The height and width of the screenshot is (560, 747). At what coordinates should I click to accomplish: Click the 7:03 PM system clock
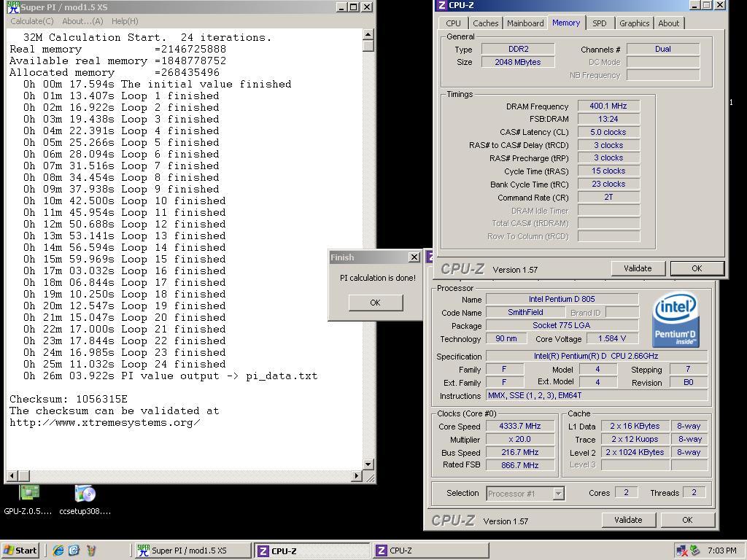(x=721, y=551)
